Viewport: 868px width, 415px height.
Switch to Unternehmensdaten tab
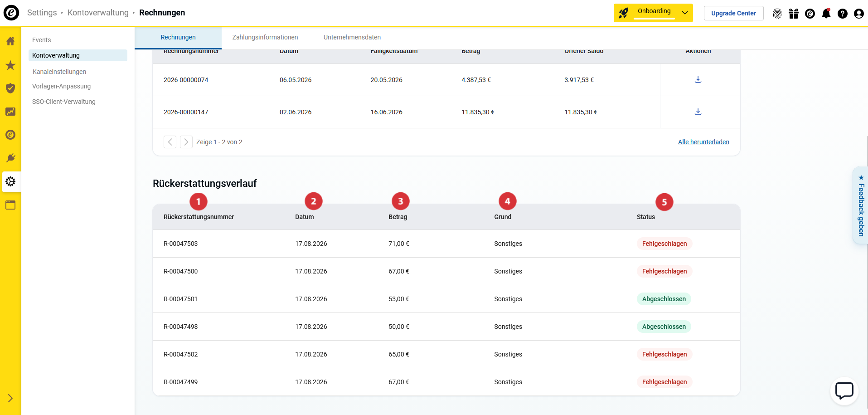pos(352,37)
